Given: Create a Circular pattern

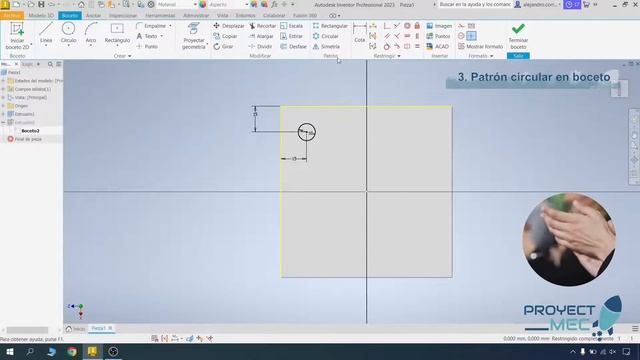Looking at the screenshot, I should pyautogui.click(x=326, y=36).
